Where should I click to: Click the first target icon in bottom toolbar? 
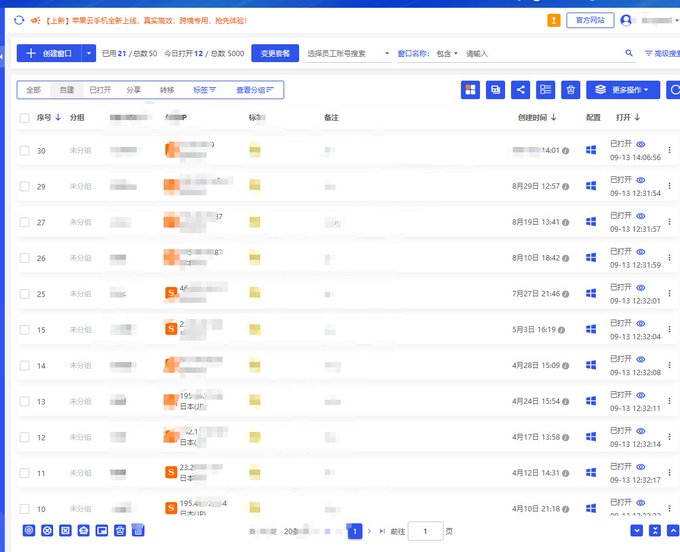point(29,530)
